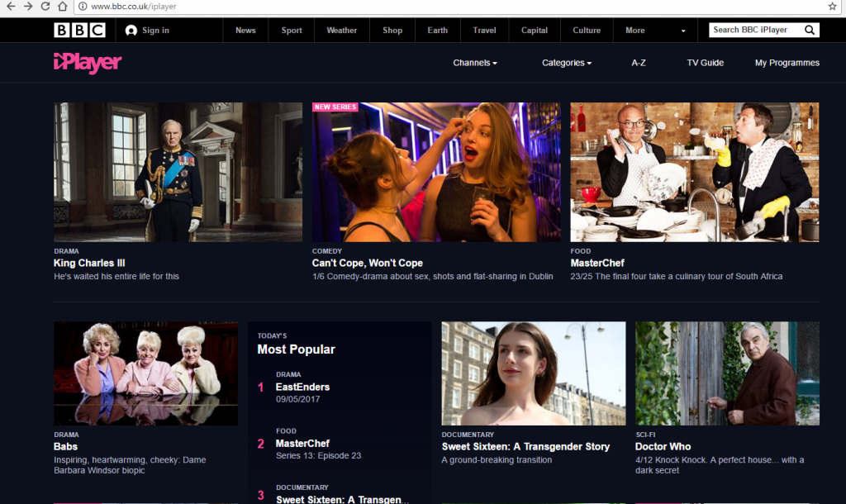Bookmark this page with the star icon

pyautogui.click(x=833, y=7)
